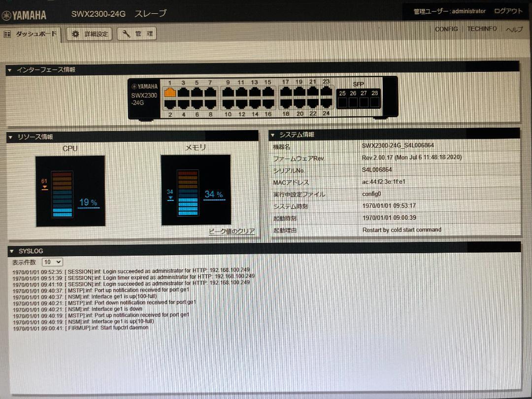Click the Yamaha logo in header
The image size is (532, 399).
point(24,15)
